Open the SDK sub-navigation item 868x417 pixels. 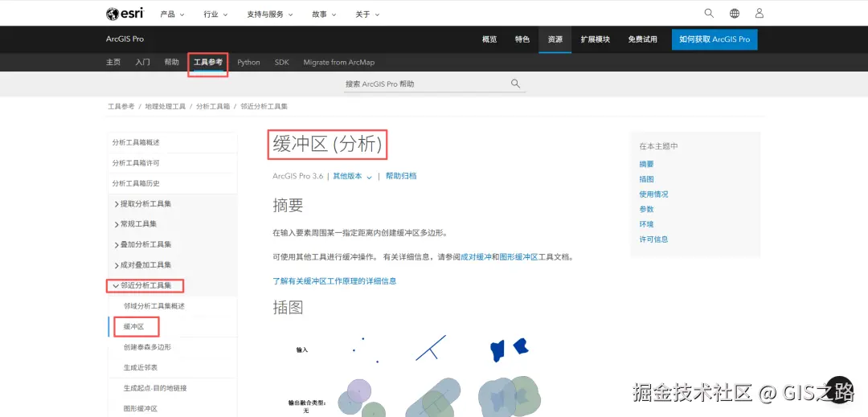(282, 62)
